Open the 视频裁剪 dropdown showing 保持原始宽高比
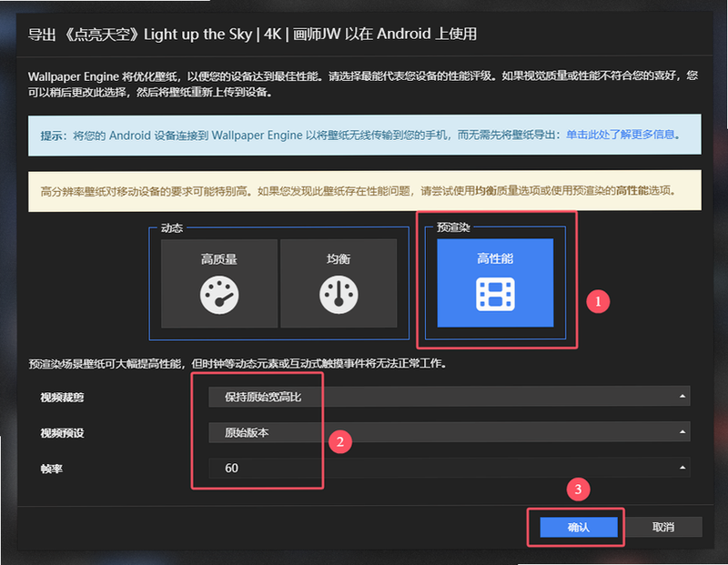The height and width of the screenshot is (565, 728). 449,397
